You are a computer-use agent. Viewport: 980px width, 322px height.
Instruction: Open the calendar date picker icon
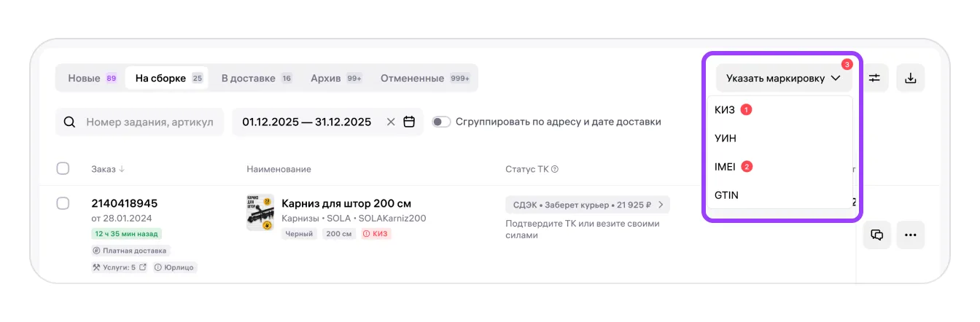(x=409, y=122)
